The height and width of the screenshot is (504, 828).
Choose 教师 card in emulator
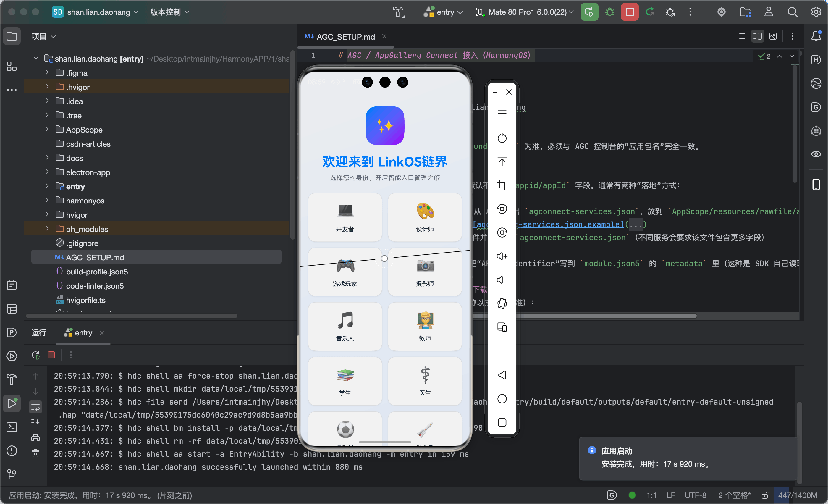(x=425, y=326)
